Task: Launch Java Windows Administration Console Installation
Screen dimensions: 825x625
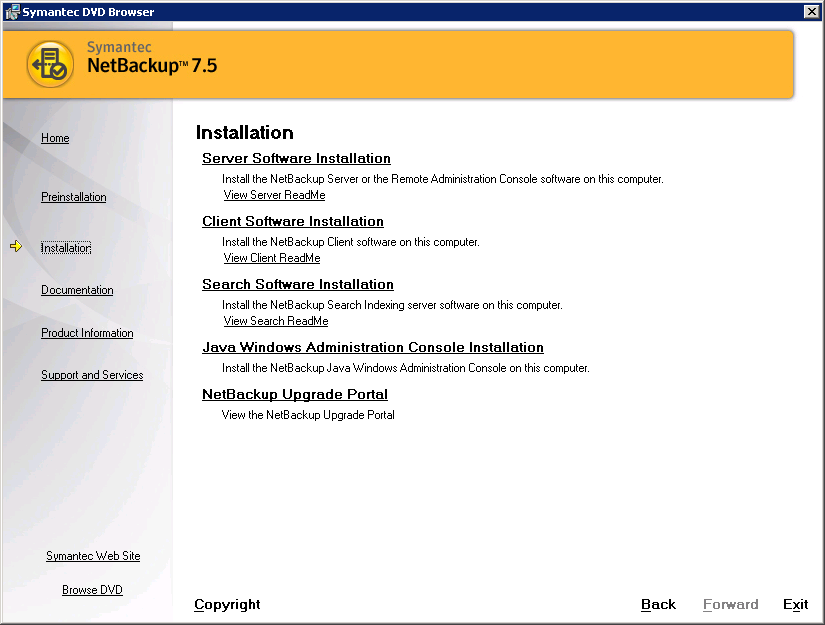Action: 373,348
